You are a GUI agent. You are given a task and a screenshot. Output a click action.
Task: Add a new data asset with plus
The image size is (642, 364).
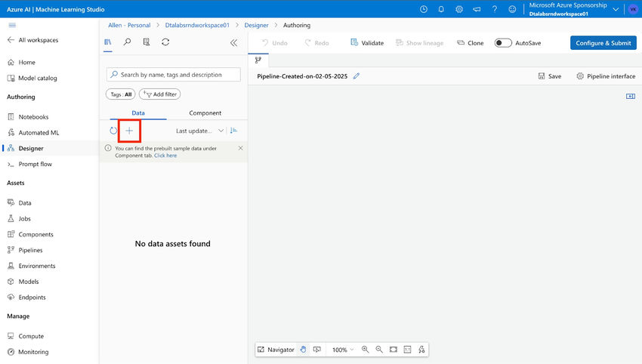click(x=129, y=131)
